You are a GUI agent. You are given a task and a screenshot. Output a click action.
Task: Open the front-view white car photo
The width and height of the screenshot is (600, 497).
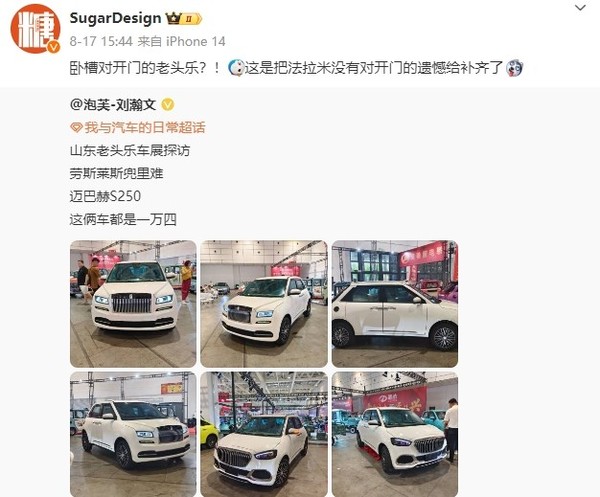(133, 304)
